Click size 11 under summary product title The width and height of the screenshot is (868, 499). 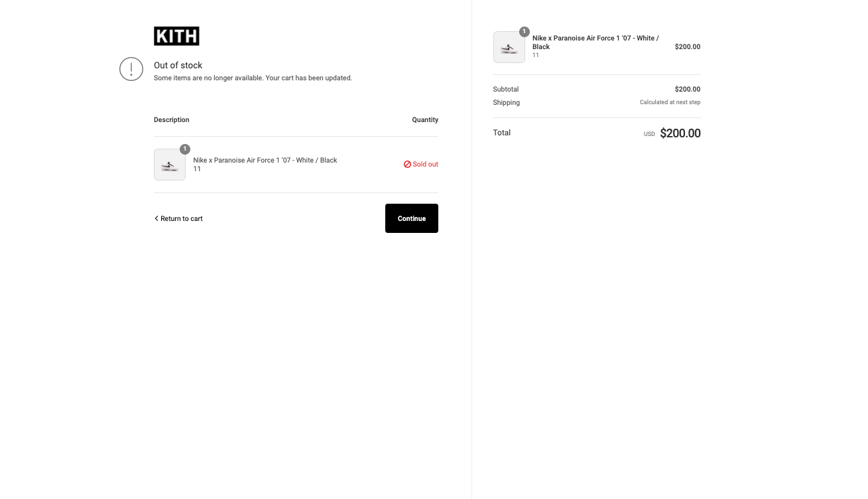tap(536, 55)
